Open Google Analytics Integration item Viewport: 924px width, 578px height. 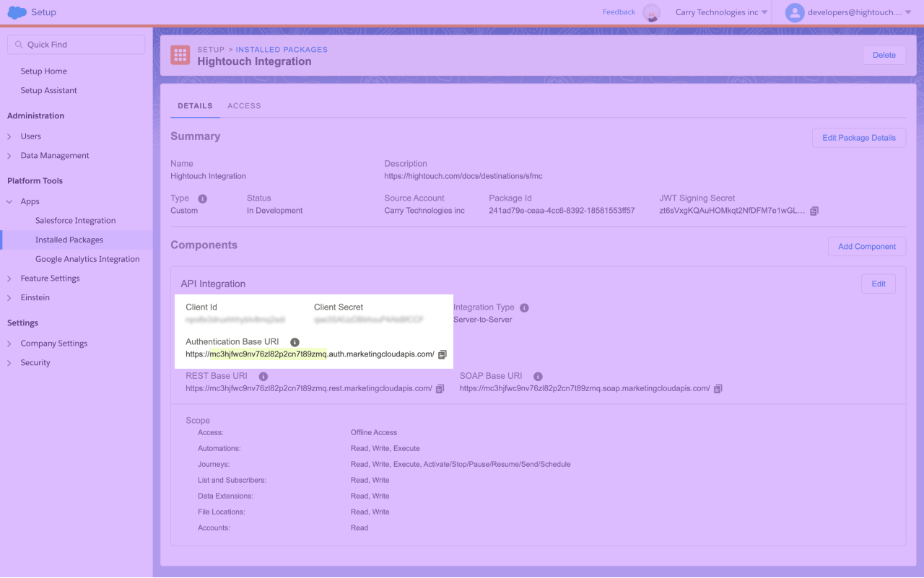pos(87,259)
